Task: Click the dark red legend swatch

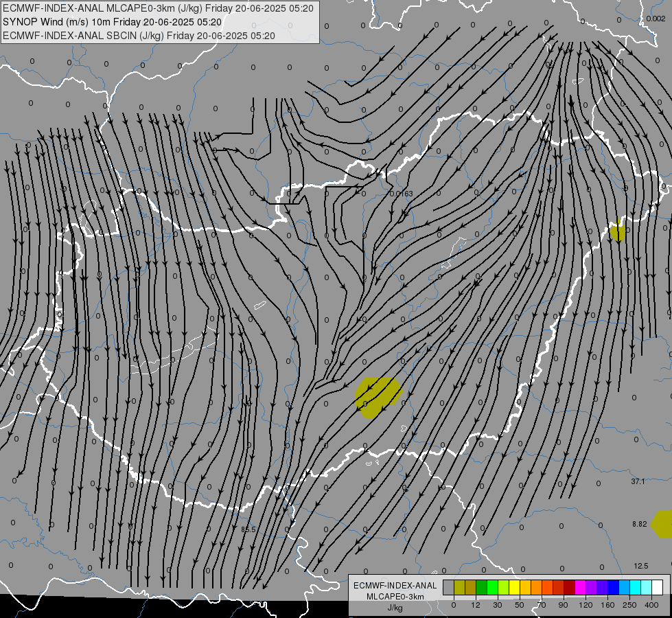Action: [569, 587]
